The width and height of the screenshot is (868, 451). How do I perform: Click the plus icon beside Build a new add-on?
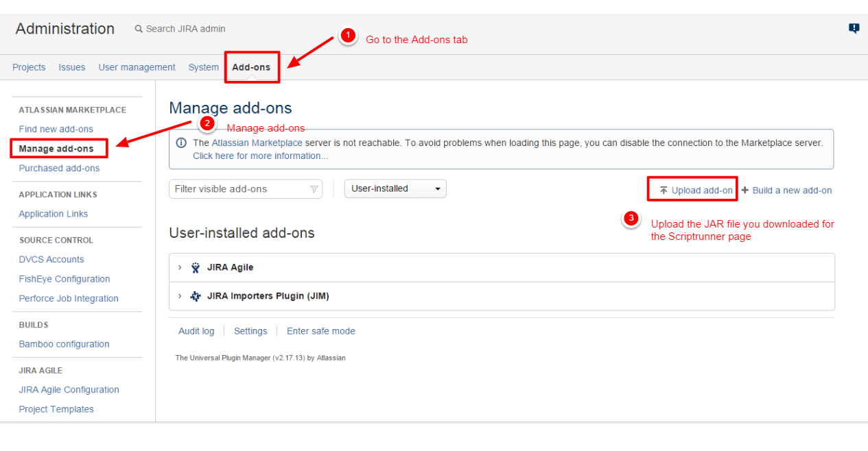(x=745, y=190)
